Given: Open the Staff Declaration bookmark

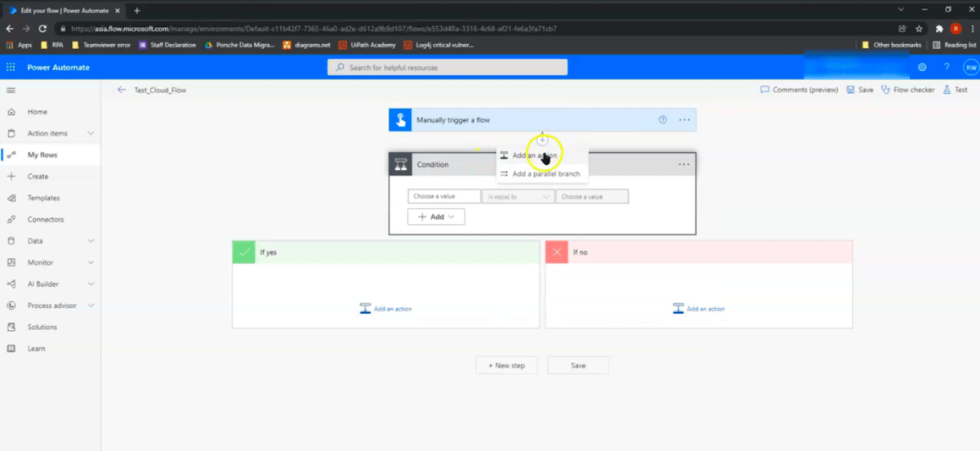Looking at the screenshot, I should point(167,45).
